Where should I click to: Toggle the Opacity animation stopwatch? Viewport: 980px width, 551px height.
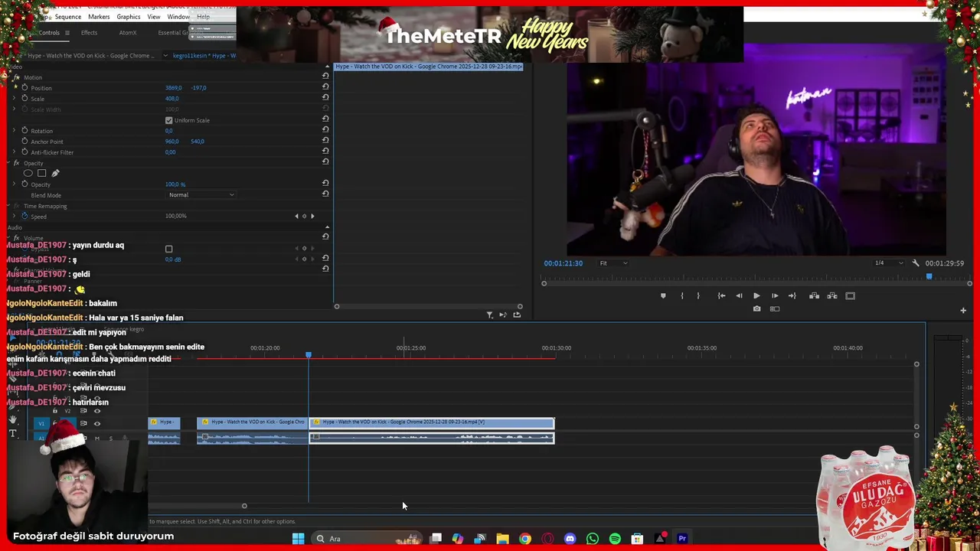pos(24,184)
